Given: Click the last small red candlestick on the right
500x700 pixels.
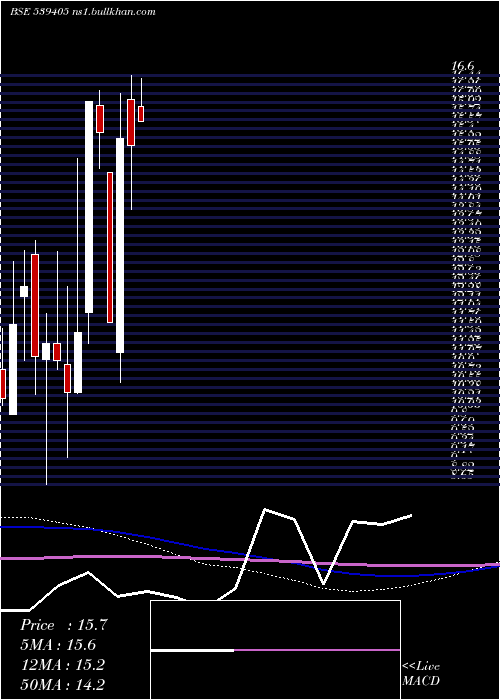Looking at the screenshot, I should [x=141, y=114].
